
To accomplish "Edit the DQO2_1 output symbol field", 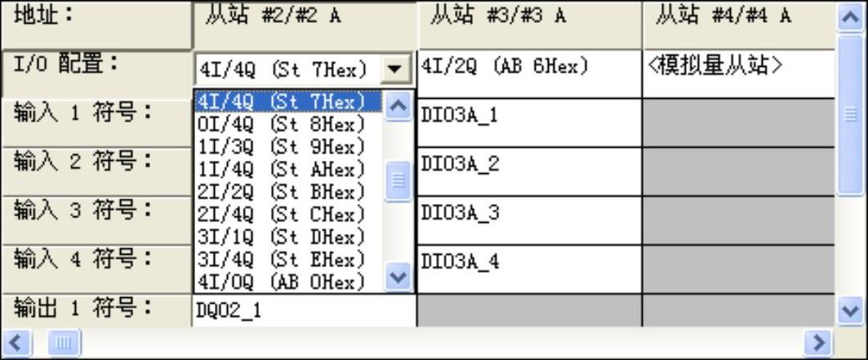I will click(x=302, y=310).
